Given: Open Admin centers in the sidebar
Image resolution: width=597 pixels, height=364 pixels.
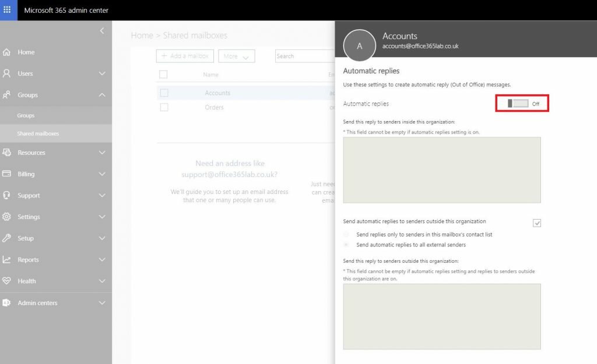Looking at the screenshot, I should point(37,303).
